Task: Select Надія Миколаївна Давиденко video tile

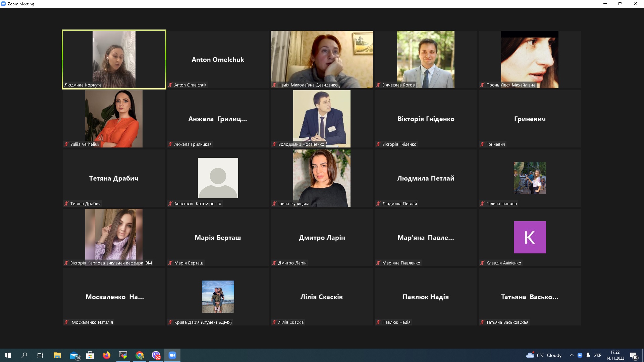Action: [322, 59]
